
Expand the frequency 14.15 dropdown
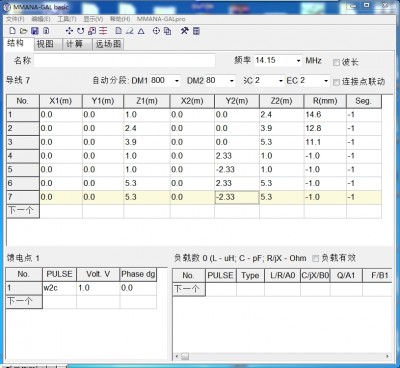click(x=298, y=61)
